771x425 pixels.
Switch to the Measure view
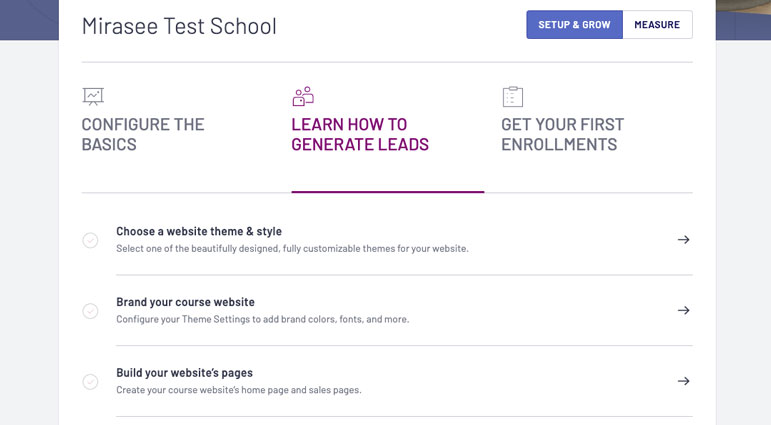pyautogui.click(x=657, y=25)
